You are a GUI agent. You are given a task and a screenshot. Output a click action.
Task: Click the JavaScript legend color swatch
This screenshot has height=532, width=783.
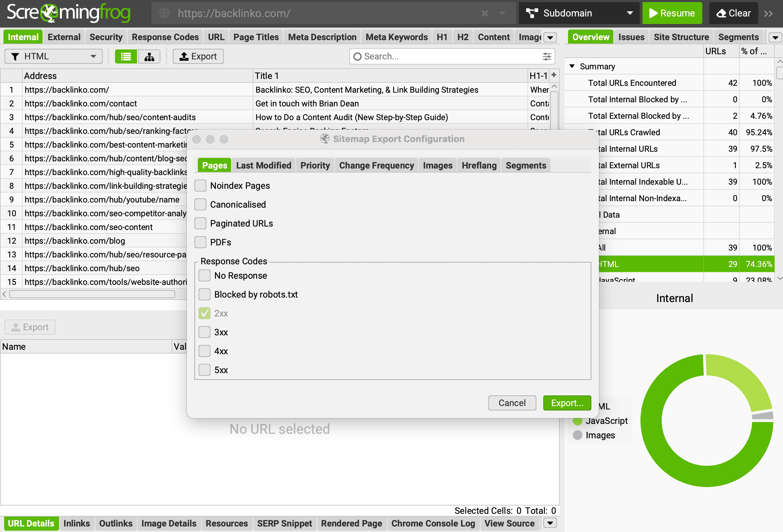point(578,421)
